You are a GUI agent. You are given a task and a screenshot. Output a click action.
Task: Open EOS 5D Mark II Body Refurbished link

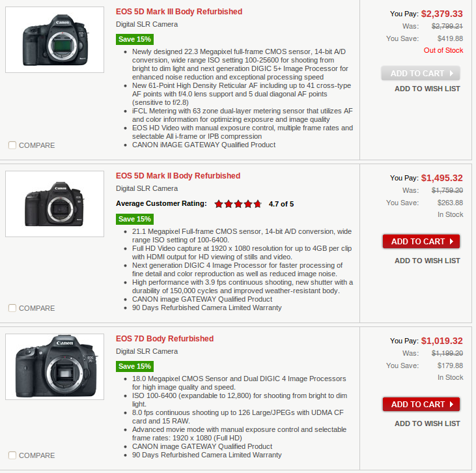tap(178, 176)
